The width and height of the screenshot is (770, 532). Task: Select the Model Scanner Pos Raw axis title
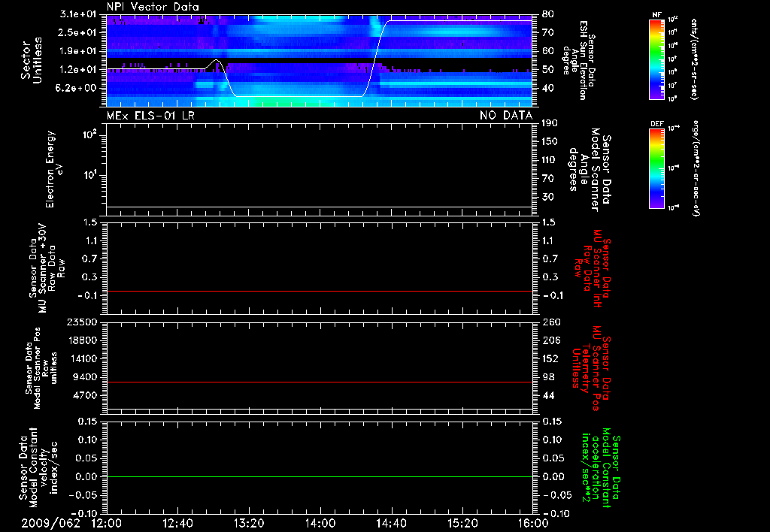tap(42, 367)
